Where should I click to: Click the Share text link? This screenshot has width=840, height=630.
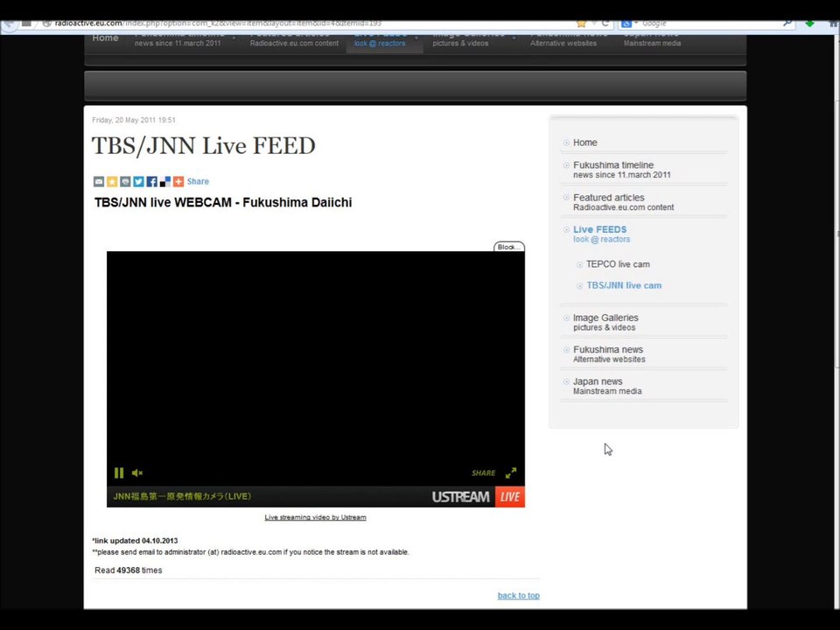pos(198,182)
